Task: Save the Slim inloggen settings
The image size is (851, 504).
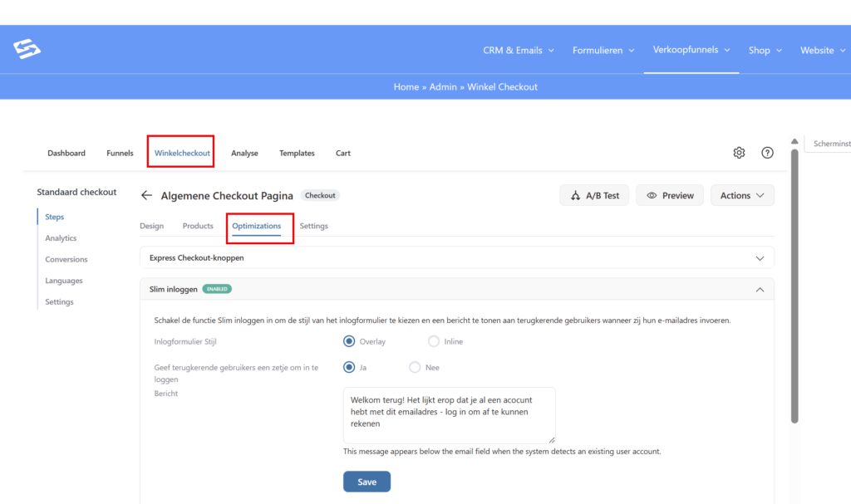Action: 366,482
